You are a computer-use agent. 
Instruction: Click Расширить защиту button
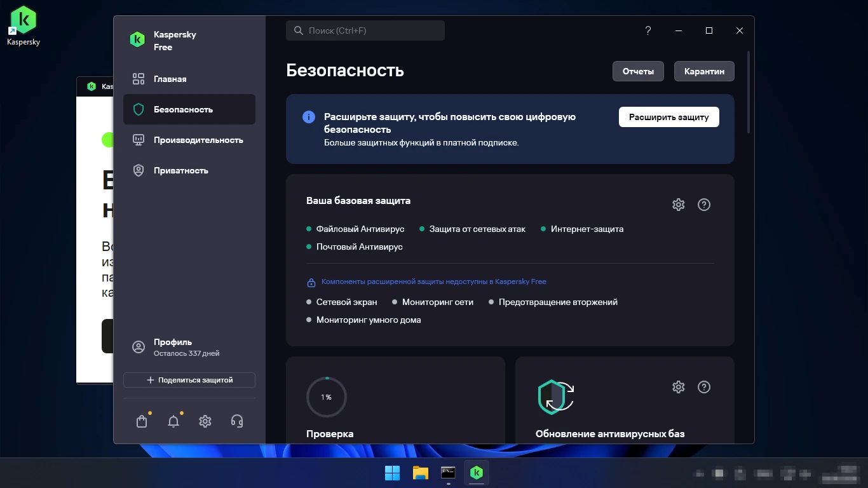[x=669, y=117]
